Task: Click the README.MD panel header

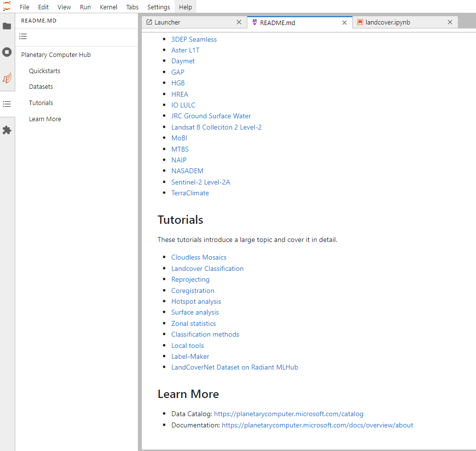Action: point(39,21)
